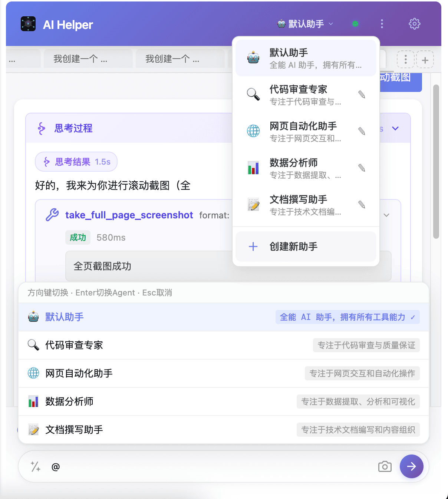This screenshot has height=499, width=448.
Task: Expand the take_full_page_screenshot tool call chevron
Action: tap(386, 215)
